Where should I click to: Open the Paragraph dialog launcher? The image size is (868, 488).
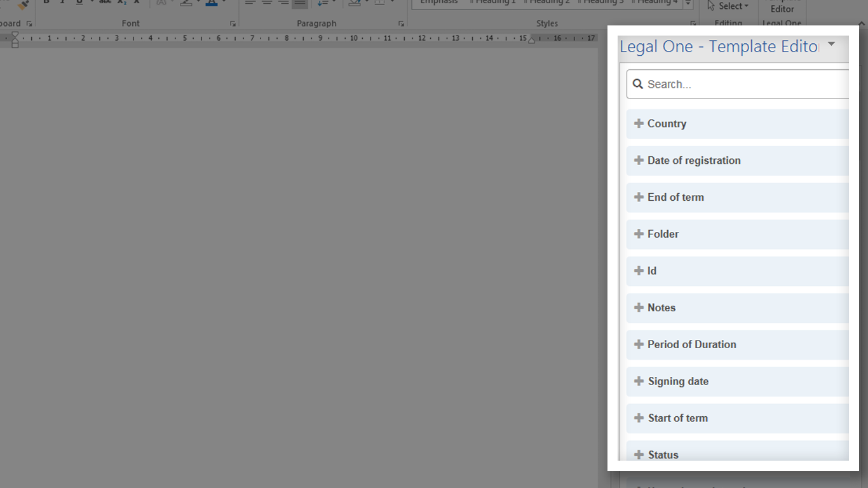401,24
